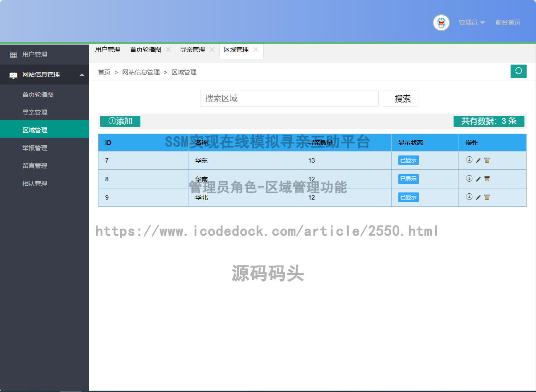Click the down-arrow icon for 华北

coord(469,197)
